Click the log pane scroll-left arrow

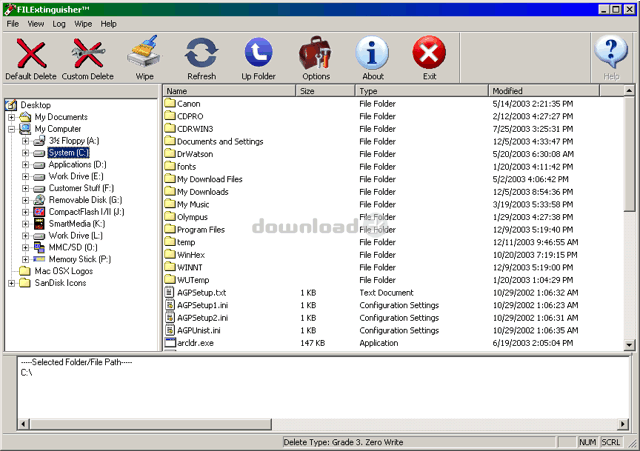coord(23,424)
